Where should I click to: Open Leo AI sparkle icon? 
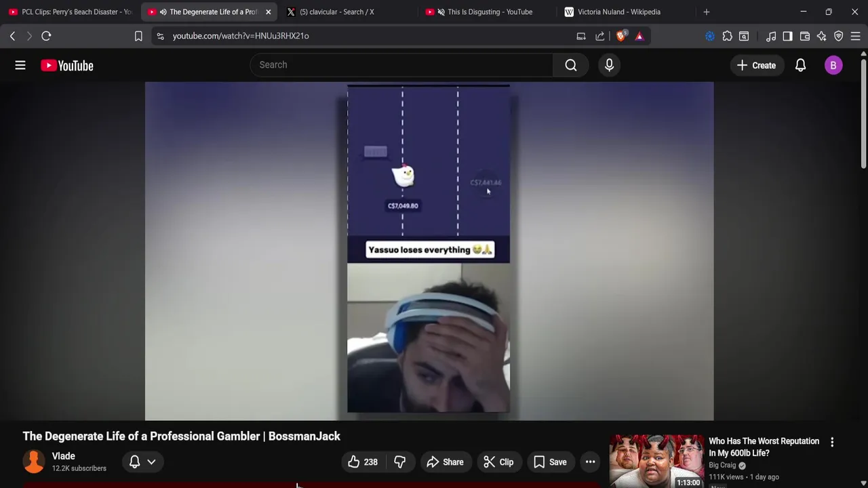click(x=822, y=36)
